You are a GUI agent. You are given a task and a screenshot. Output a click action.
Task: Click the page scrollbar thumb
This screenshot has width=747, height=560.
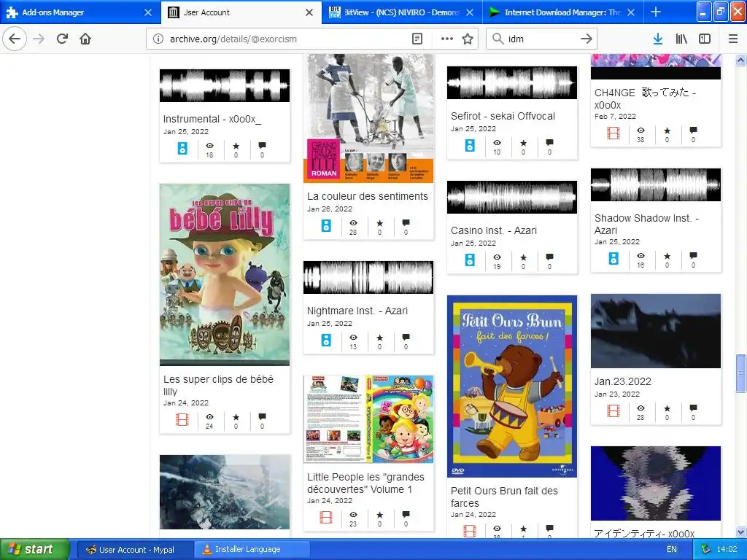coord(741,373)
